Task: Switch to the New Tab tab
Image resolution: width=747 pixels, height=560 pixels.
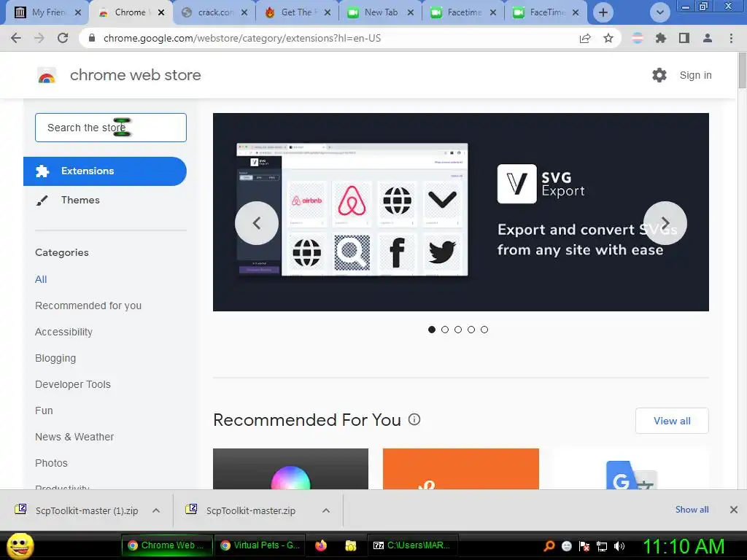Action: point(380,12)
